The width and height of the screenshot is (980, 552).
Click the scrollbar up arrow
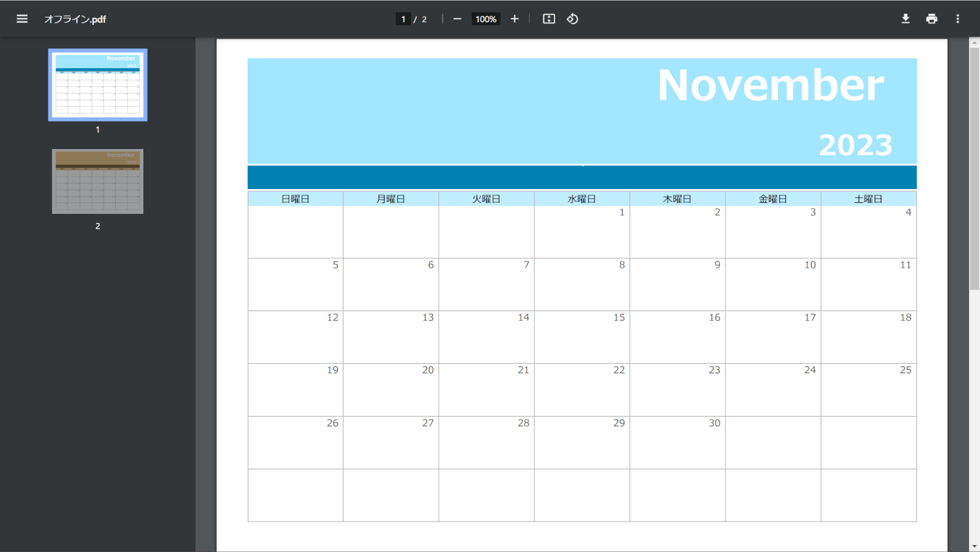tap(974, 43)
